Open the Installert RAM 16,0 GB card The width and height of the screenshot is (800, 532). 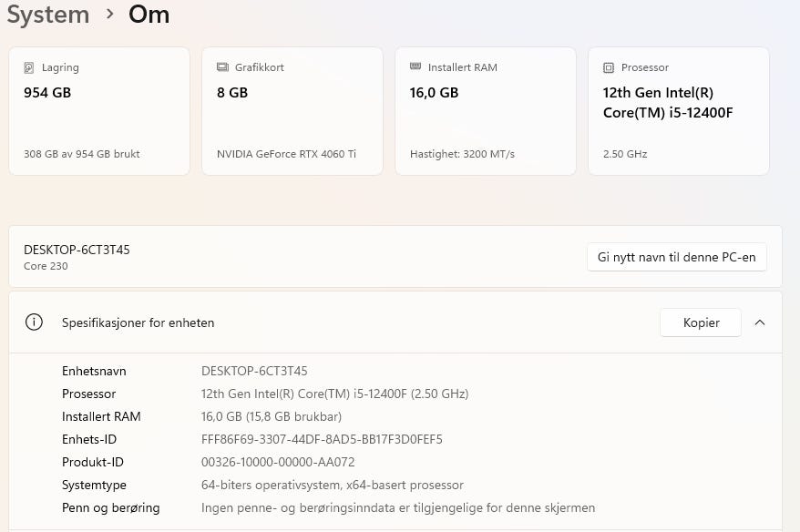click(485, 111)
